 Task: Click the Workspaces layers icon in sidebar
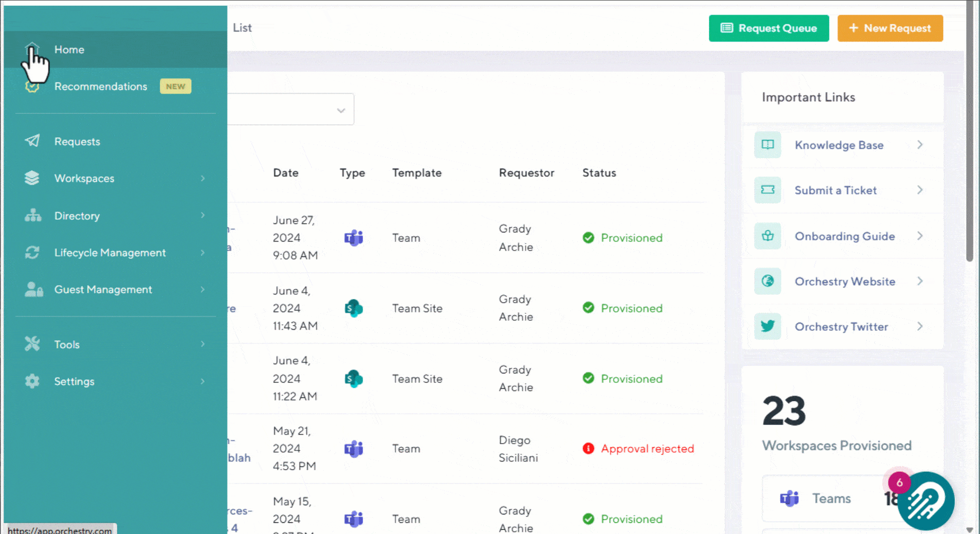pos(32,178)
